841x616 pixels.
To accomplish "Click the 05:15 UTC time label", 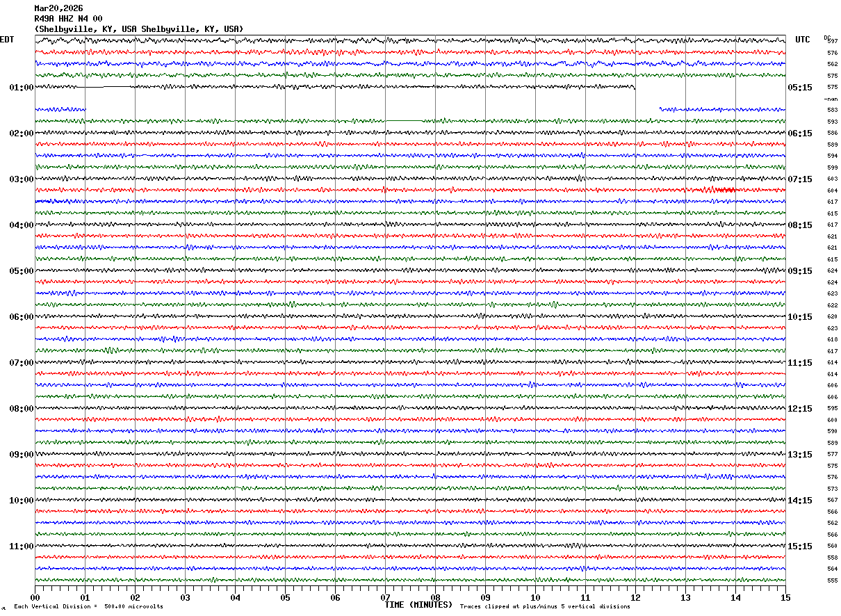I will [x=799, y=88].
